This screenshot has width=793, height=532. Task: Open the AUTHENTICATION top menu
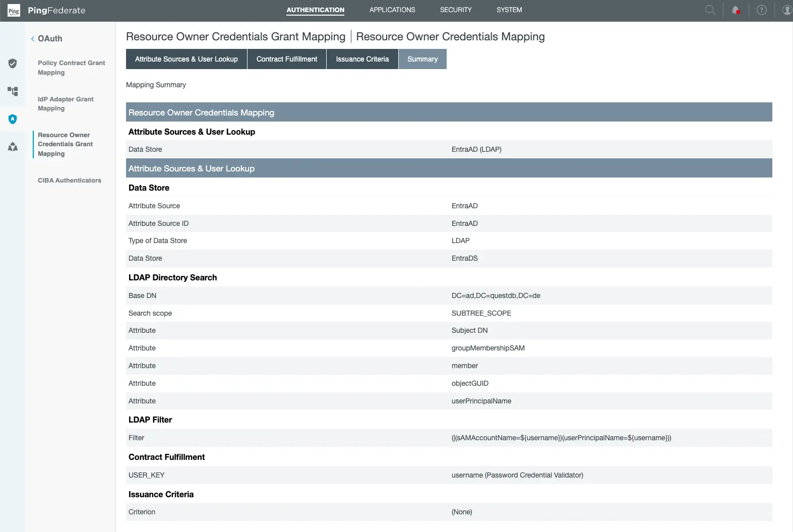click(x=316, y=10)
